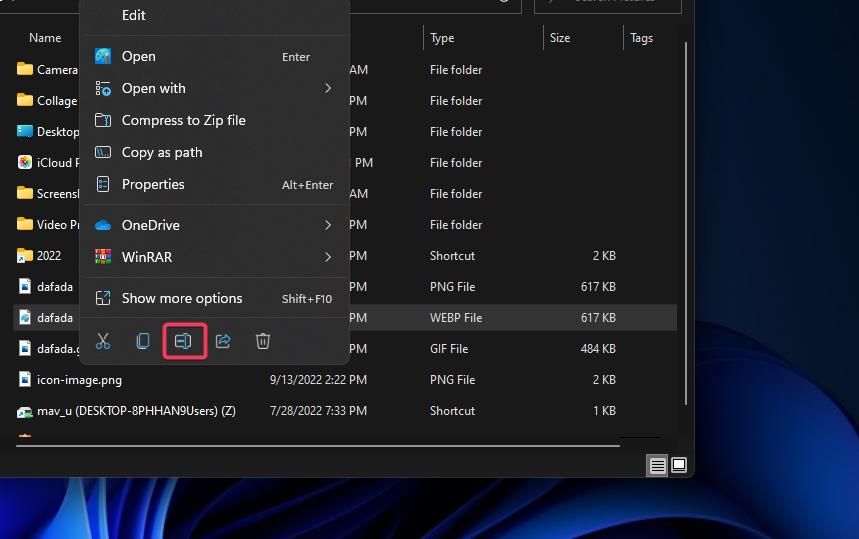The height and width of the screenshot is (539, 859).
Task: Open Properties from context menu
Action: pyautogui.click(x=215, y=185)
